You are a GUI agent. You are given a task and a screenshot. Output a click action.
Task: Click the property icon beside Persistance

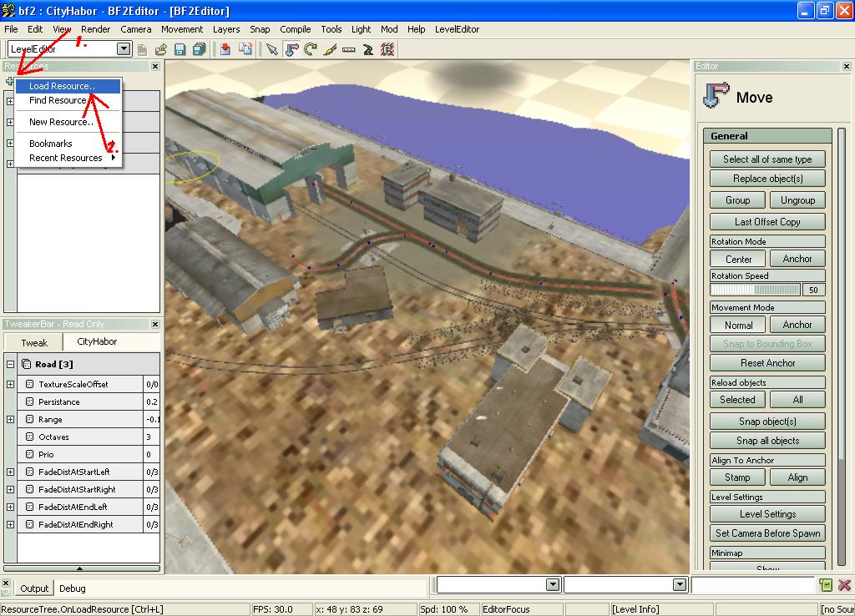(x=30, y=401)
